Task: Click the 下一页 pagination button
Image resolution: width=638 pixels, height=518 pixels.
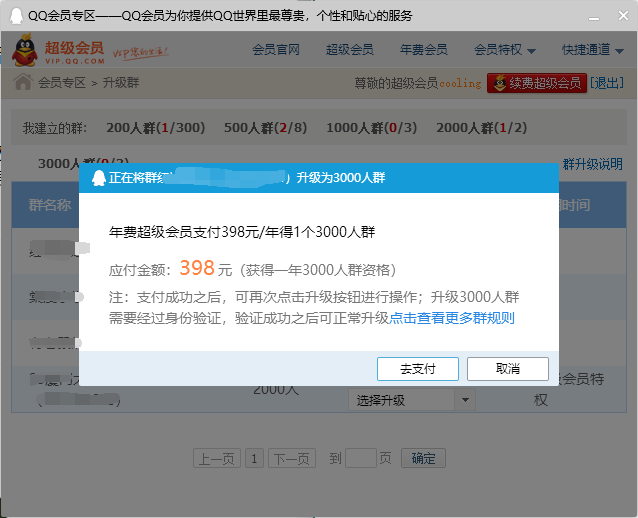Action: [292, 459]
